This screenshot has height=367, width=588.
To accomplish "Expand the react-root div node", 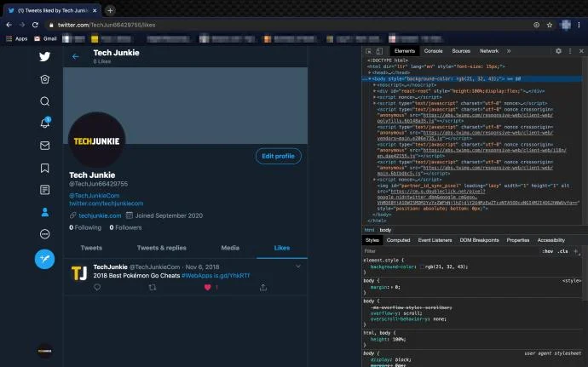I will point(374,91).
